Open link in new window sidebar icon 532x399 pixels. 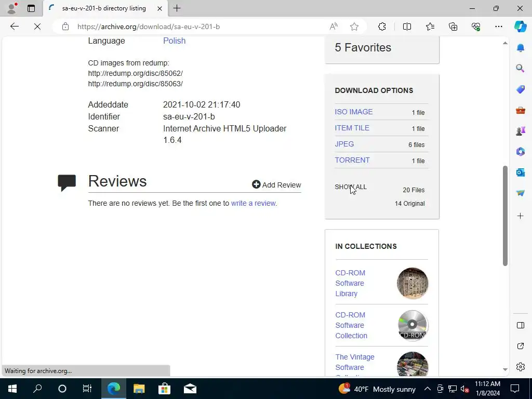521,346
